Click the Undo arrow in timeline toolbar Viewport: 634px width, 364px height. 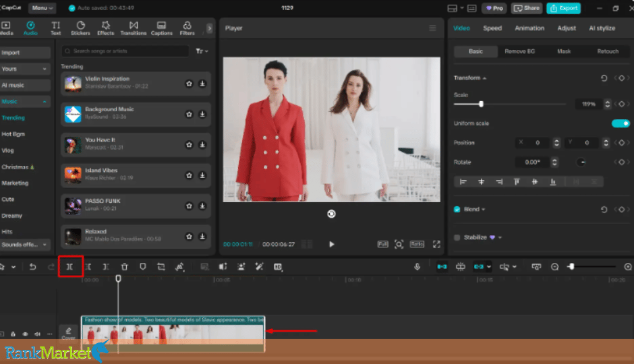pyautogui.click(x=33, y=267)
